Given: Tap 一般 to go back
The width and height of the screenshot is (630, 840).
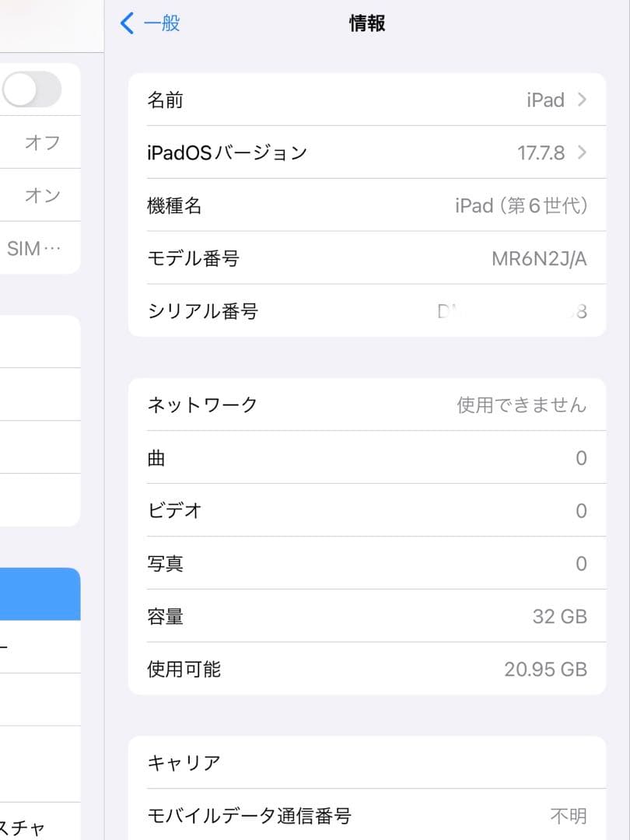Looking at the screenshot, I should 156,23.
